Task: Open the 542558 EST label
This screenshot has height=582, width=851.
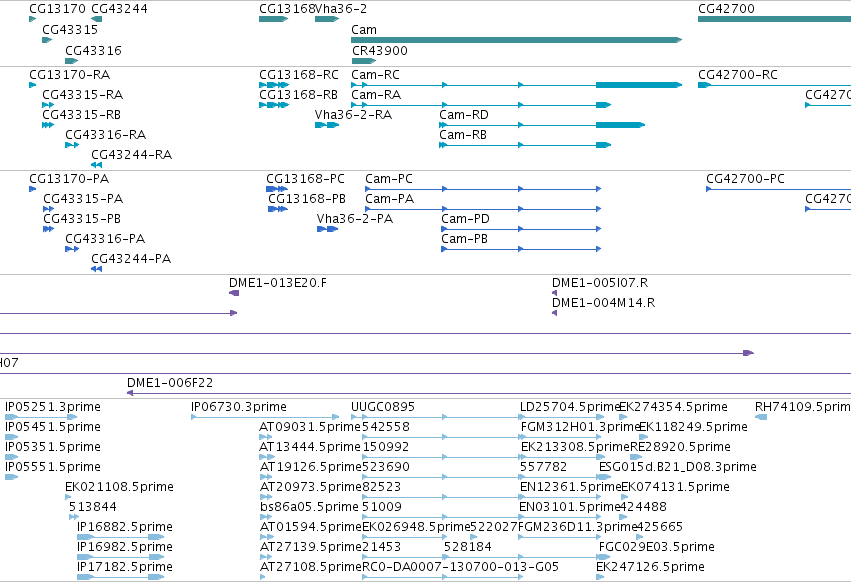Action: [x=386, y=427]
